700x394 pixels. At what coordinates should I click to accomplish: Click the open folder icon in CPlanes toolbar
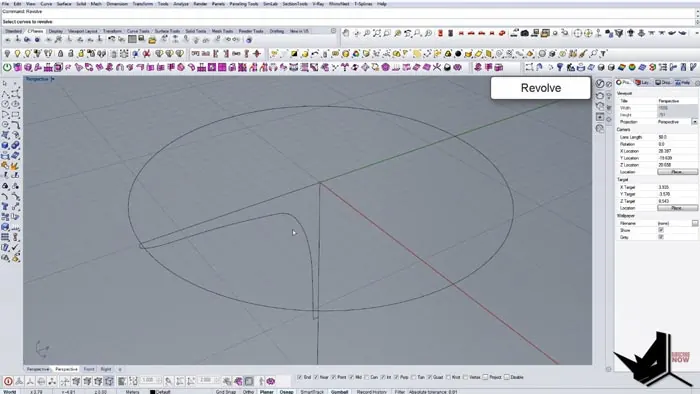(x=152, y=40)
